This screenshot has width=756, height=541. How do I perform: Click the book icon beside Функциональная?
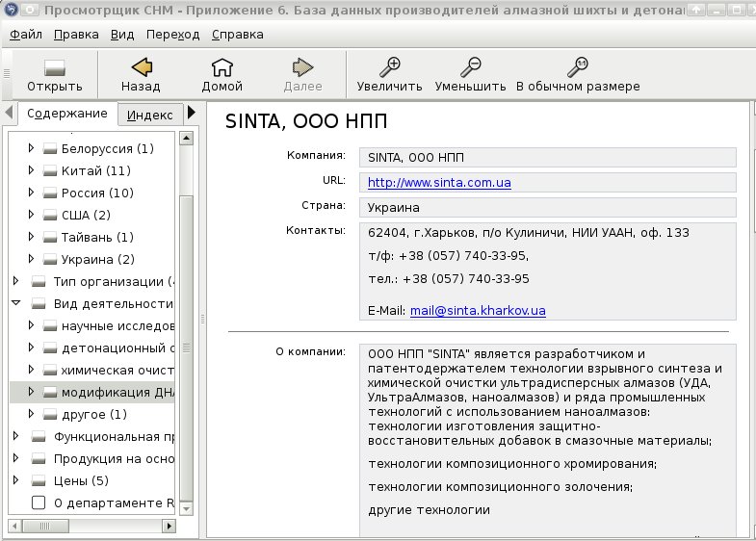coord(39,437)
